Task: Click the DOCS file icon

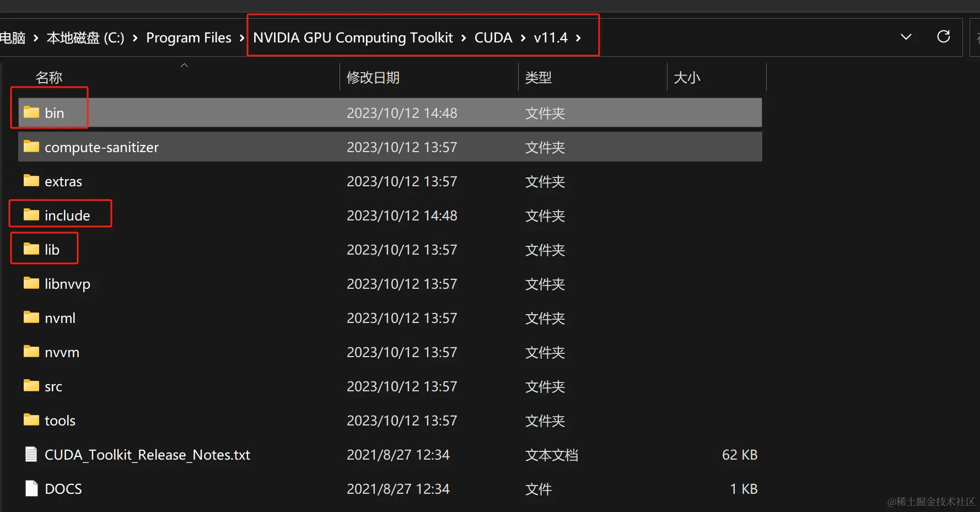Action: coord(31,488)
